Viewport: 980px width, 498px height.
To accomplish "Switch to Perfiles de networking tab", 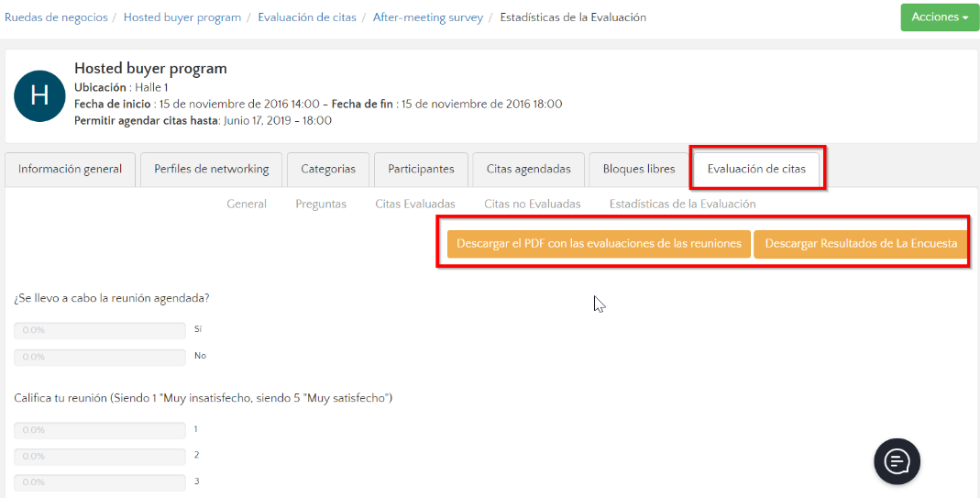I will [x=212, y=169].
